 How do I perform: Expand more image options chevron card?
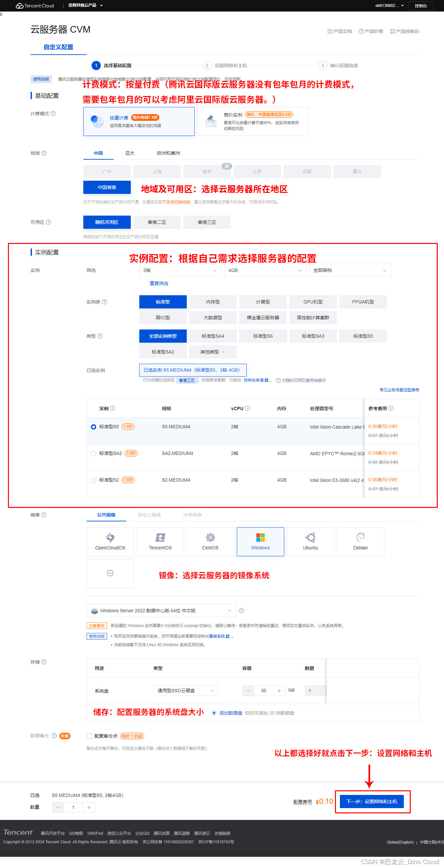pos(110,573)
